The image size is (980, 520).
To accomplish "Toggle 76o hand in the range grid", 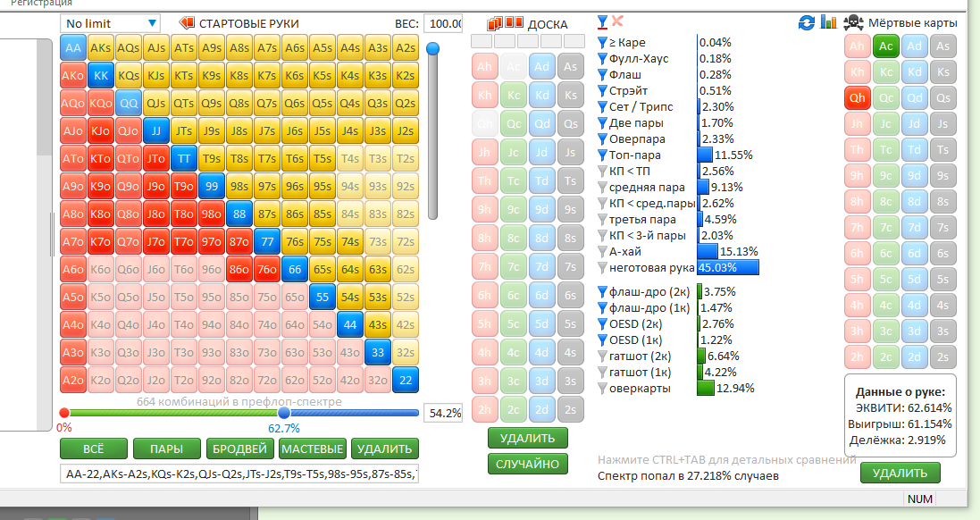I will 267,269.
